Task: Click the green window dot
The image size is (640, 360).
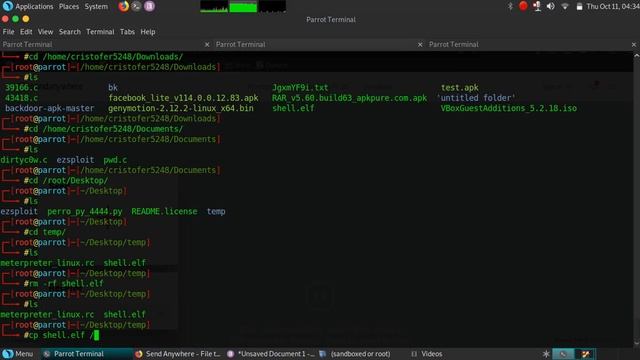Action: (16, 19)
